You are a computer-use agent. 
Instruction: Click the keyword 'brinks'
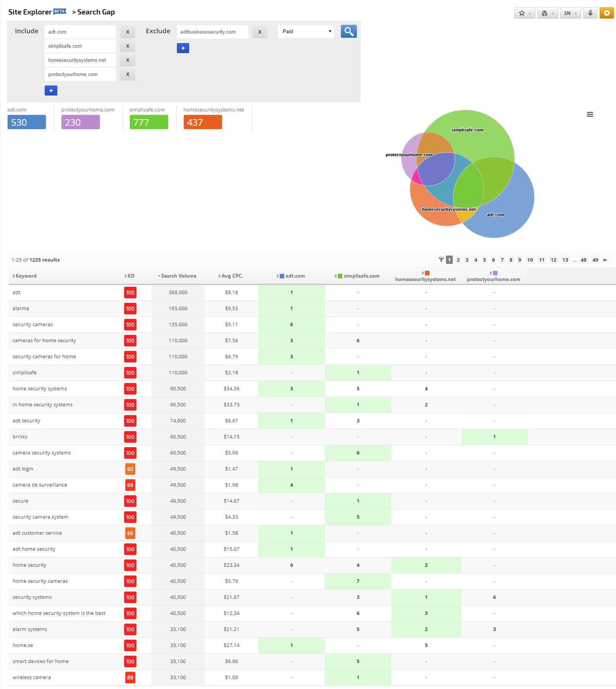[20, 437]
